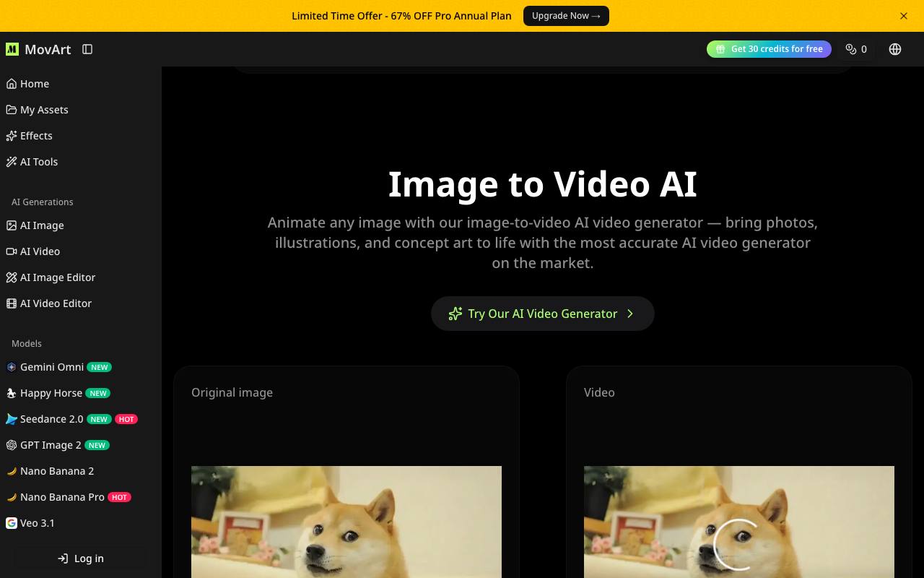Click the 'AI Generations' section label
This screenshot has width=924, height=578.
[43, 202]
